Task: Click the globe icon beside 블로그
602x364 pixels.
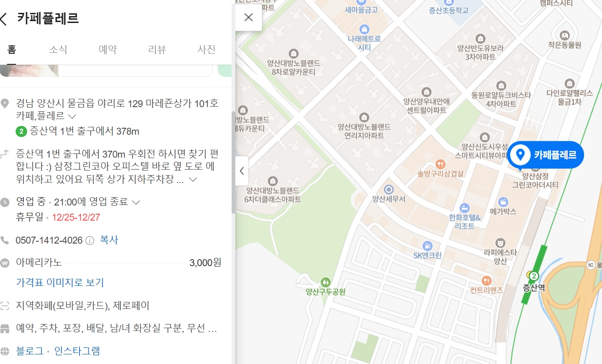Action: pyautogui.click(x=5, y=351)
